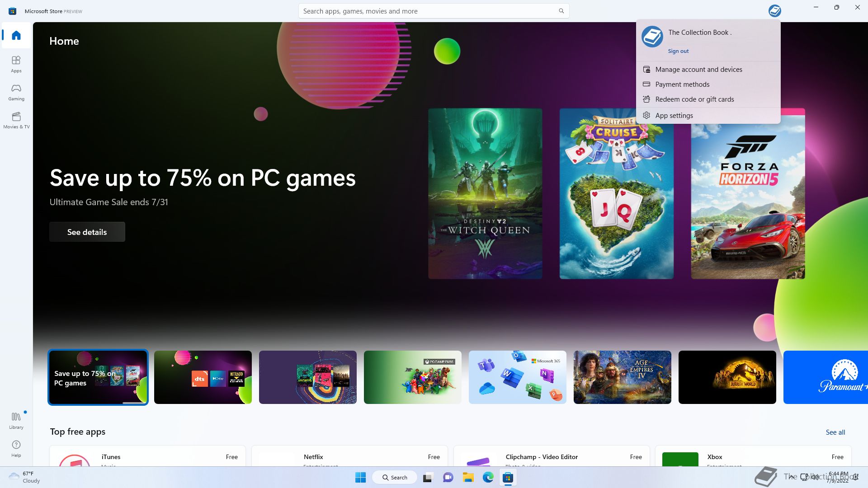Open App settings from account menu
This screenshot has width=868, height=488.
click(708, 115)
